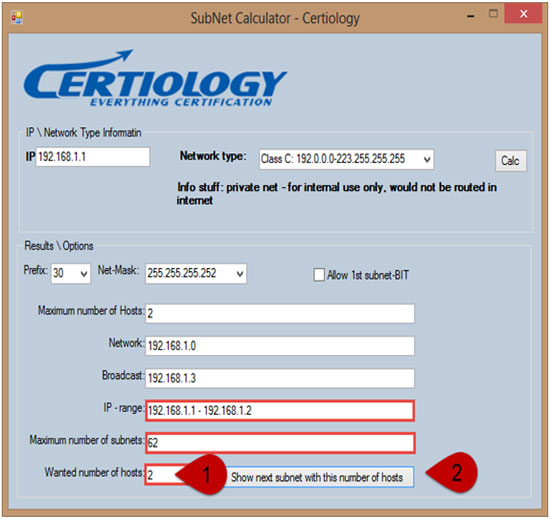Minimize the SubNet Calculator window
This screenshot has height=519, width=550.
(x=471, y=16)
